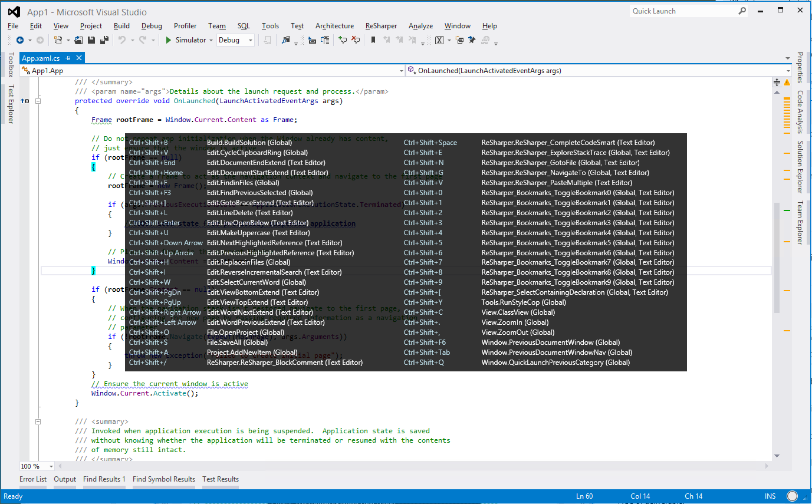
Task: Toggle a bookmark with the bookmark icon
Action: click(373, 40)
